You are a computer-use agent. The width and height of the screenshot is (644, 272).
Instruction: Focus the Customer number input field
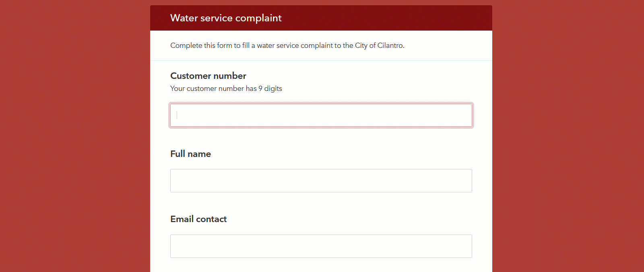pyautogui.click(x=321, y=115)
